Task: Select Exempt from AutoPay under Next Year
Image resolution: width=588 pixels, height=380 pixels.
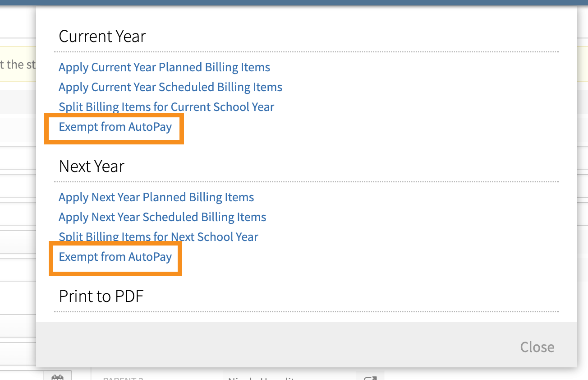Action: pos(115,257)
